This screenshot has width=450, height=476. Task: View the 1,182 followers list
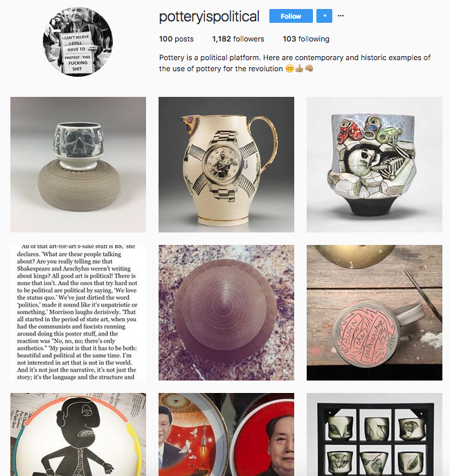click(x=238, y=39)
